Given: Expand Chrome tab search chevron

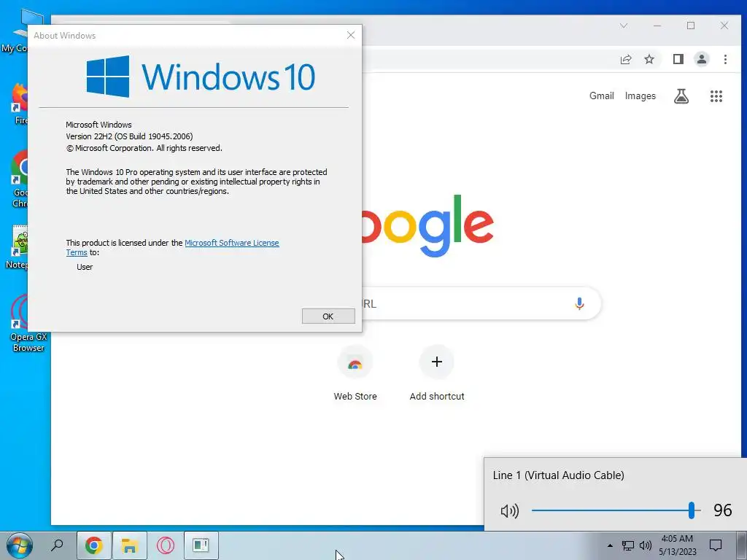Looking at the screenshot, I should 624,26.
